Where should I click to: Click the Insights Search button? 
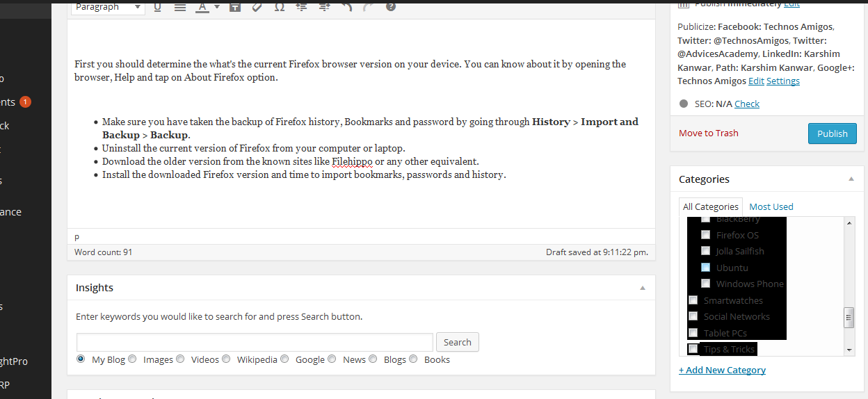click(x=458, y=342)
